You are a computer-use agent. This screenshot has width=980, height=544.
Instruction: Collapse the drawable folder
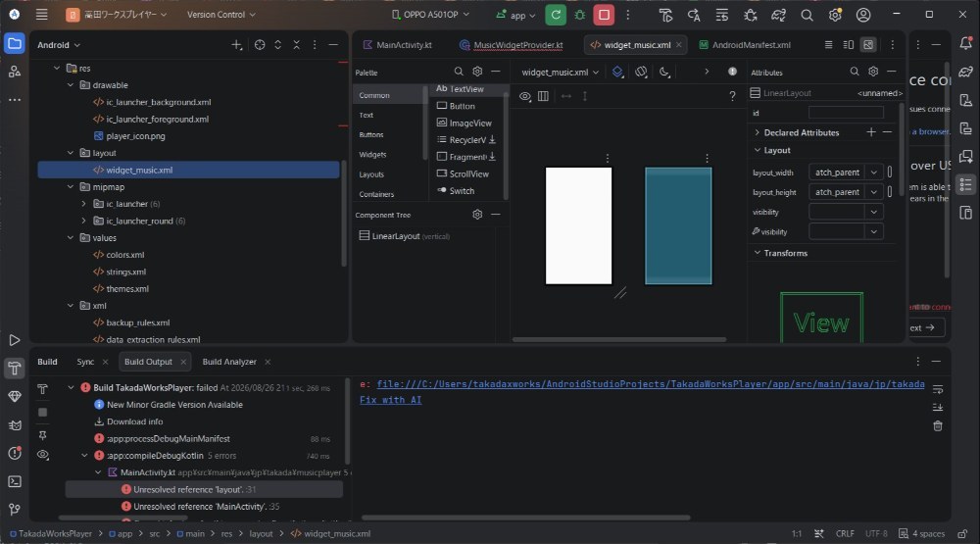(71, 85)
